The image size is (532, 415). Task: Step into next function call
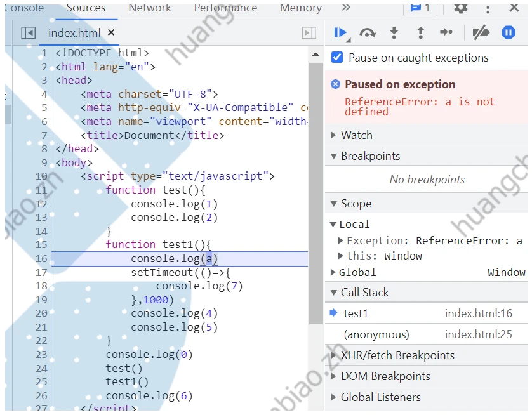[394, 33]
